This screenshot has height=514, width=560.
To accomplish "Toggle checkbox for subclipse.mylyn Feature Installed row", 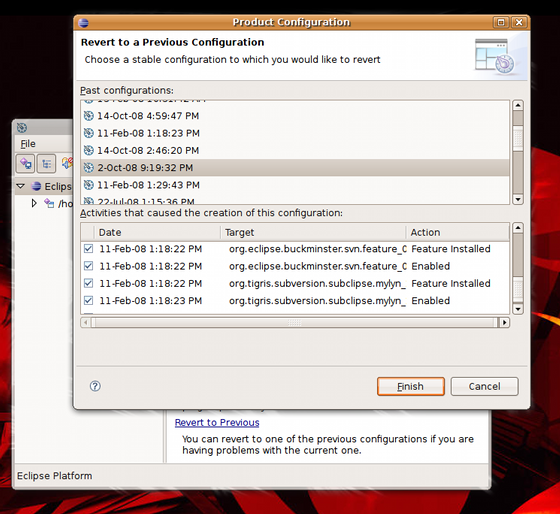I will (x=88, y=283).
